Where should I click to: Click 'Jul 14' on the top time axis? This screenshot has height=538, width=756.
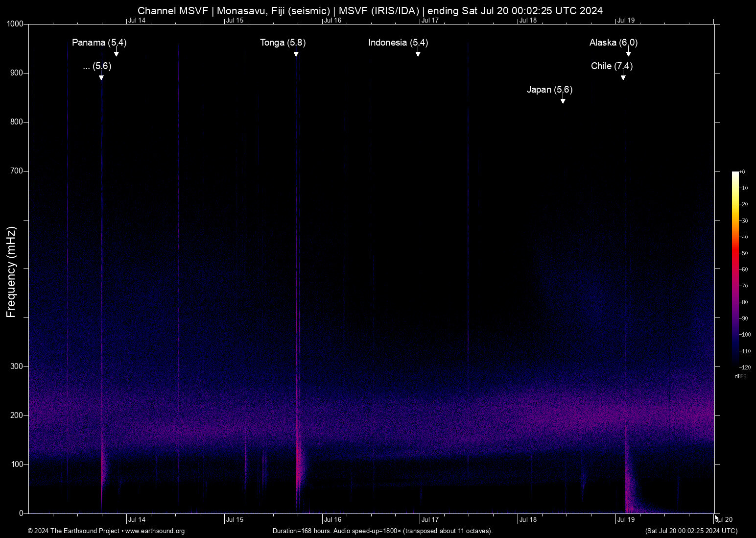pos(137,20)
